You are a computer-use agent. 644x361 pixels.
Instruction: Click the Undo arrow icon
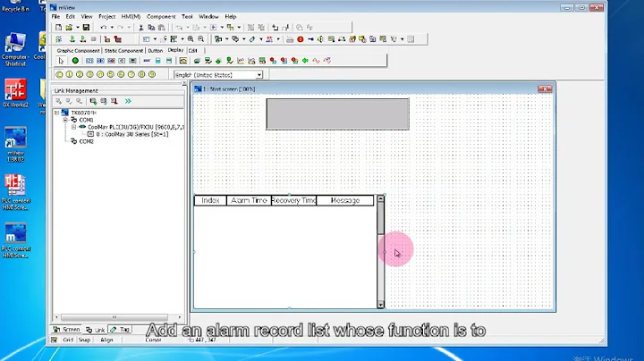pyautogui.click(x=104, y=28)
